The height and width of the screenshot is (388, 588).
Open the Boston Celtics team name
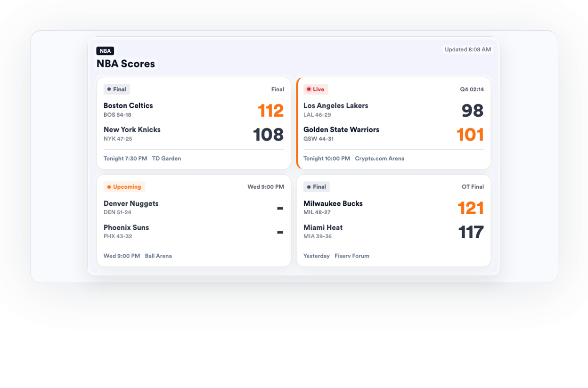click(128, 105)
